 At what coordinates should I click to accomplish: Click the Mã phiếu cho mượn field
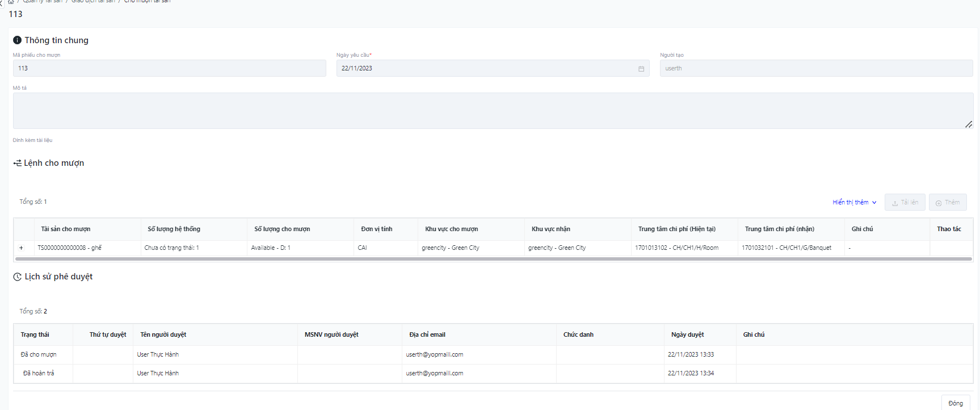(x=169, y=68)
